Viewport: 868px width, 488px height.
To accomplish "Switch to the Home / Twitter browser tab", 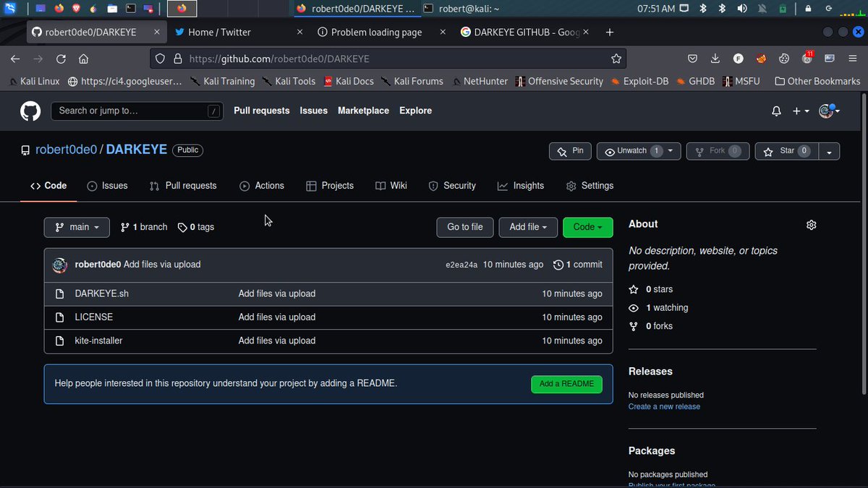I will (x=239, y=33).
